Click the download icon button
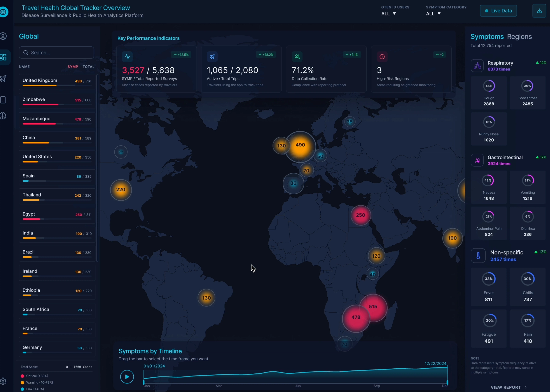 pos(539,11)
